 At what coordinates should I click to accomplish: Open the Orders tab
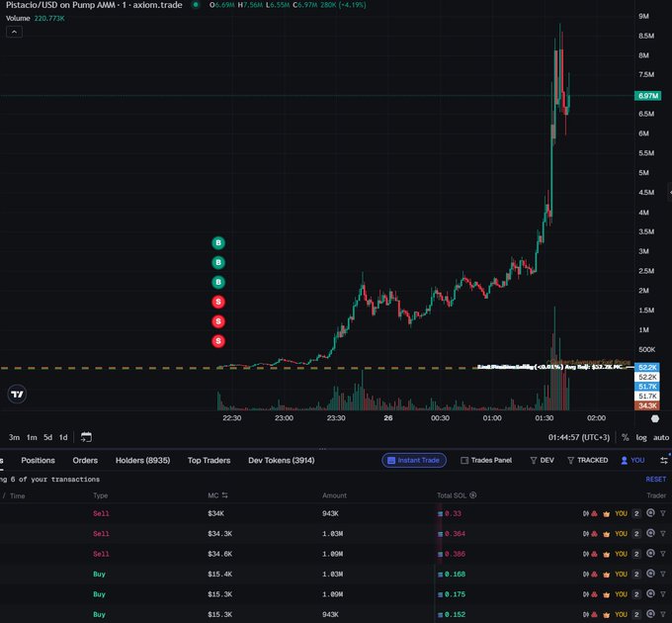(x=85, y=460)
